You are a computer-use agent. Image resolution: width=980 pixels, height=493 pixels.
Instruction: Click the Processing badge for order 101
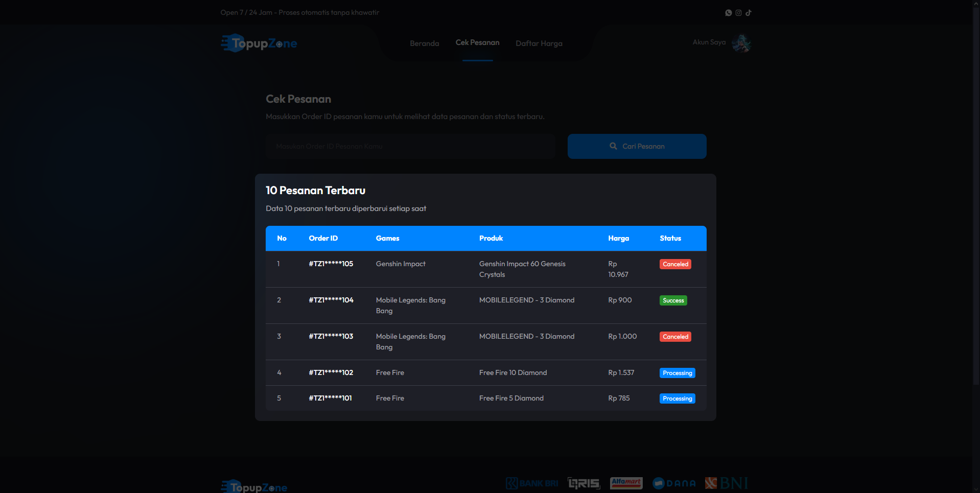coord(678,398)
